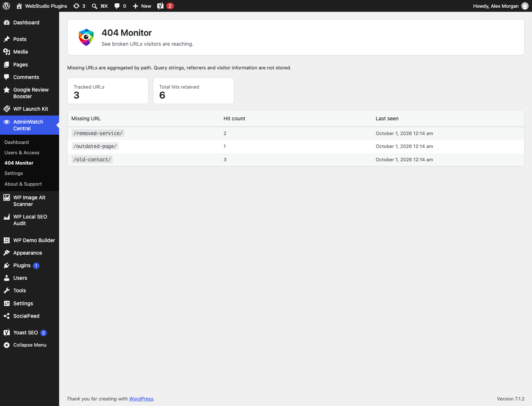This screenshot has height=406, width=532.
Task: Select the /old-contact/ URL entry
Action: click(x=92, y=159)
